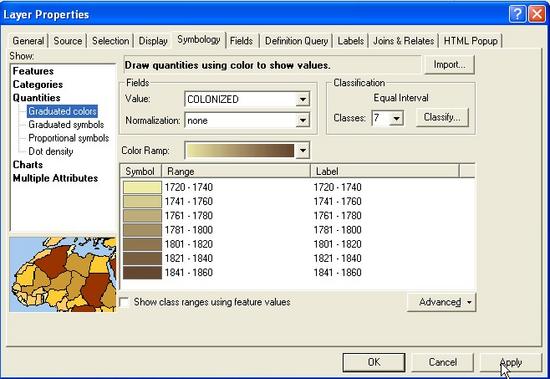Click the 1720 - 1740 symbol swatch
Viewport: 550px width, 379px height.
(142, 187)
